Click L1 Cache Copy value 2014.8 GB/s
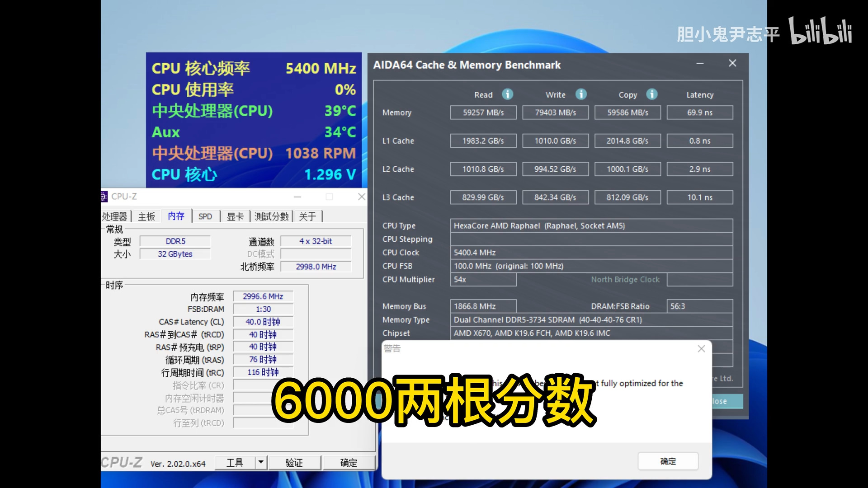 pyautogui.click(x=627, y=141)
